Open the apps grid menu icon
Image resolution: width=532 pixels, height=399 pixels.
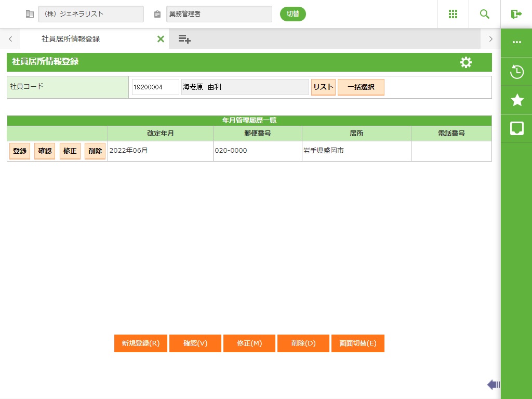coord(453,14)
